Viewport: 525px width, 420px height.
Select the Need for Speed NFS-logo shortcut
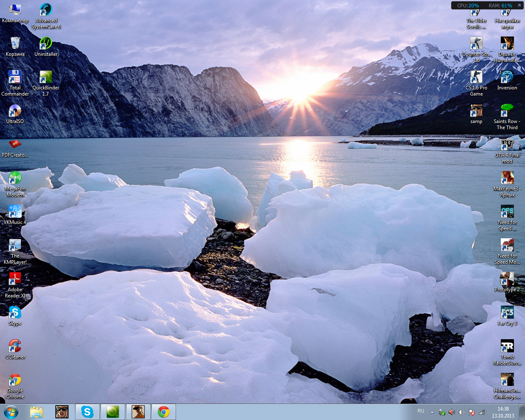pyautogui.click(x=507, y=218)
